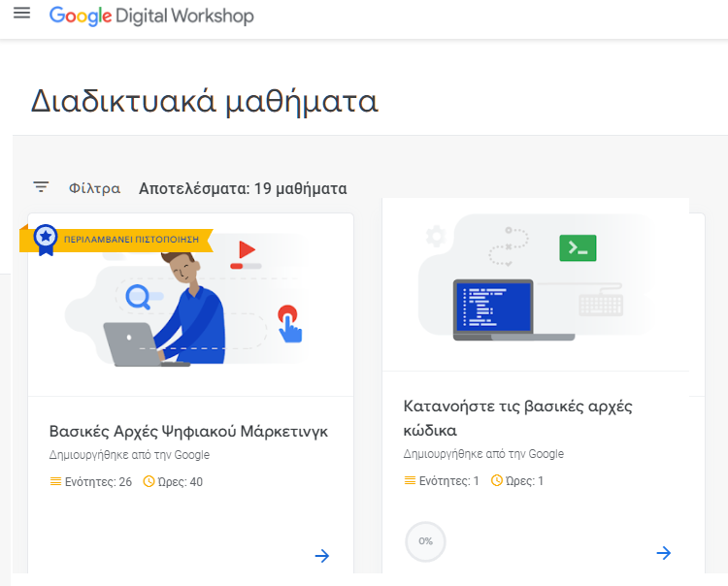This screenshot has width=728, height=586.
Task: Click Δημιουργήθηκε από την Google under marketing course
Action: 129,455
